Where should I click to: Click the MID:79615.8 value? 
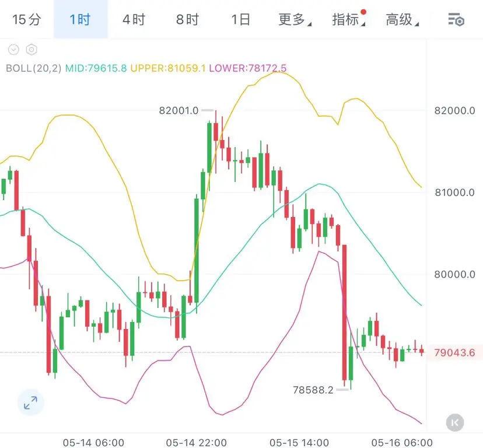[x=96, y=68]
